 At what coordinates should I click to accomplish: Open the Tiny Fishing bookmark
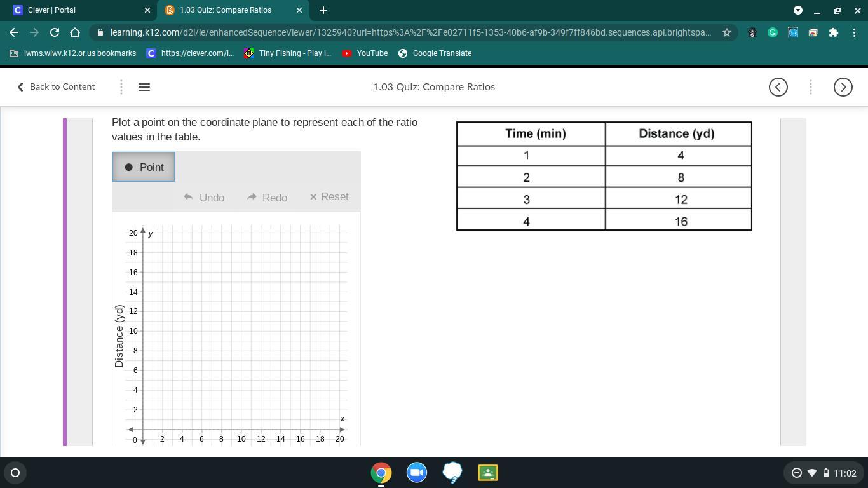(288, 53)
